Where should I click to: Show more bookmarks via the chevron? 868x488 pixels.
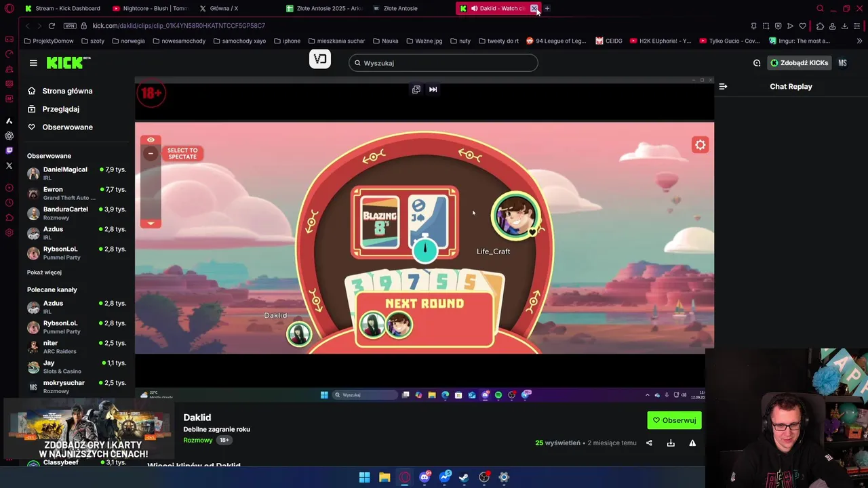pyautogui.click(x=859, y=41)
